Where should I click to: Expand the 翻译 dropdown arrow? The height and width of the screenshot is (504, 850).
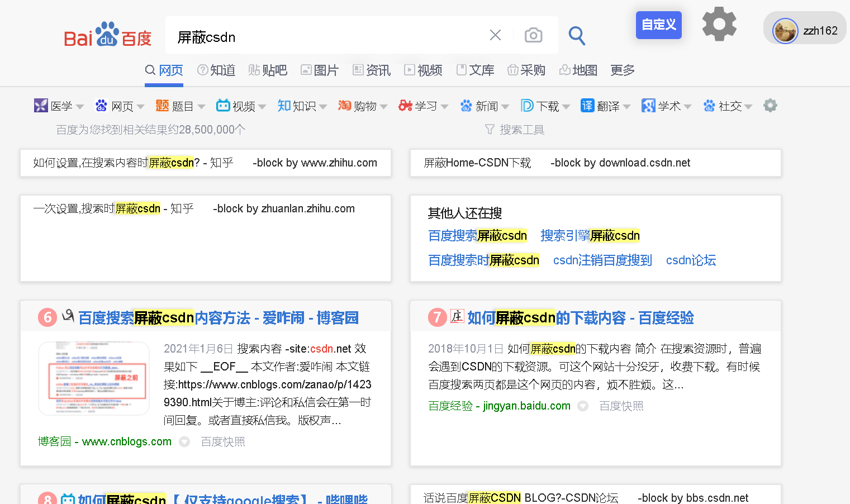pos(626,107)
